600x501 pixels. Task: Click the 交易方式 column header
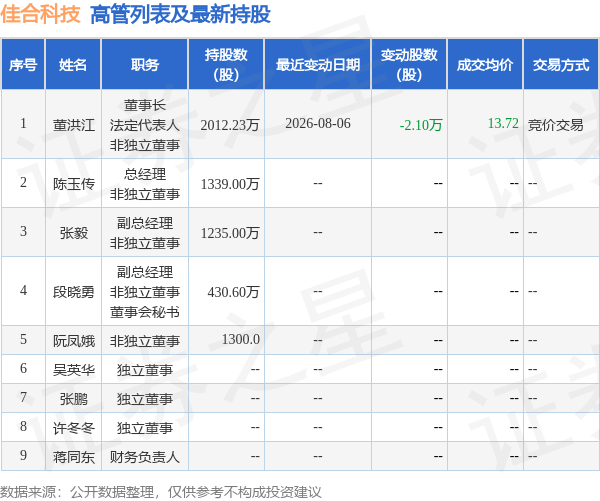point(561,65)
